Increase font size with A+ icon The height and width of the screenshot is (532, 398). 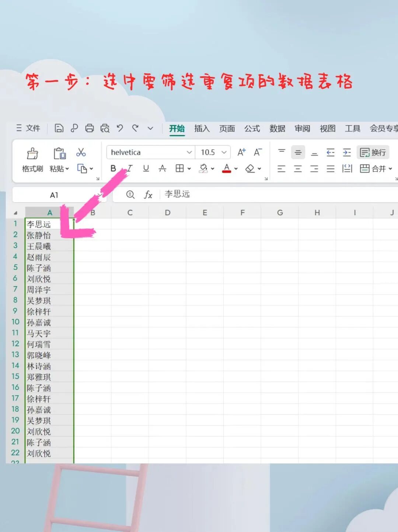pyautogui.click(x=241, y=152)
